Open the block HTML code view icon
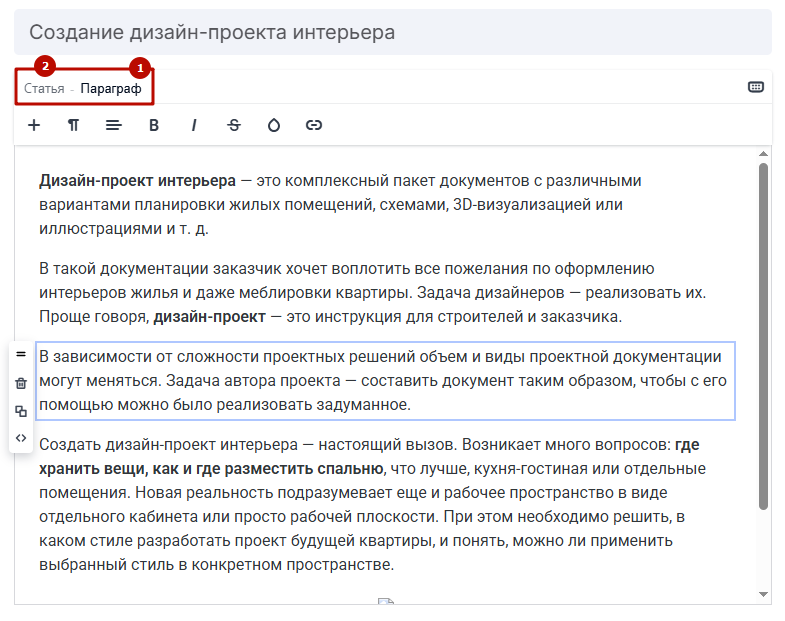Screen dimensions: 785x621 pyautogui.click(x=21, y=438)
